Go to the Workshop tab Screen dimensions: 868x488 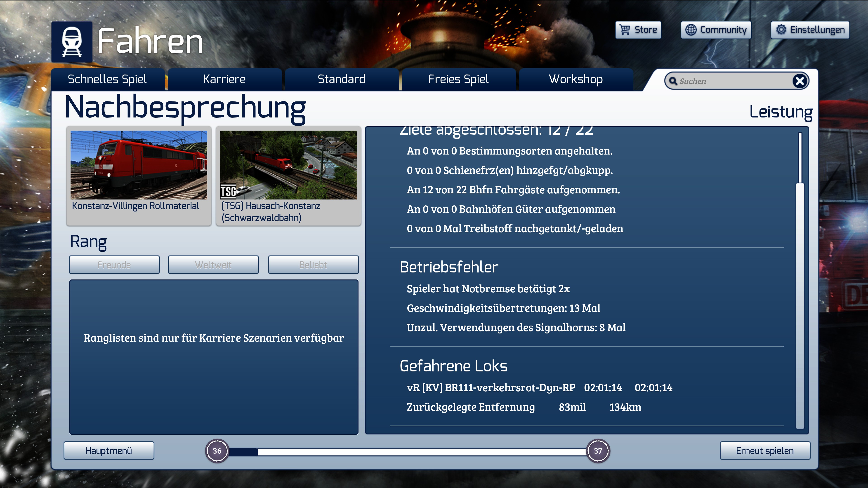[x=576, y=80]
